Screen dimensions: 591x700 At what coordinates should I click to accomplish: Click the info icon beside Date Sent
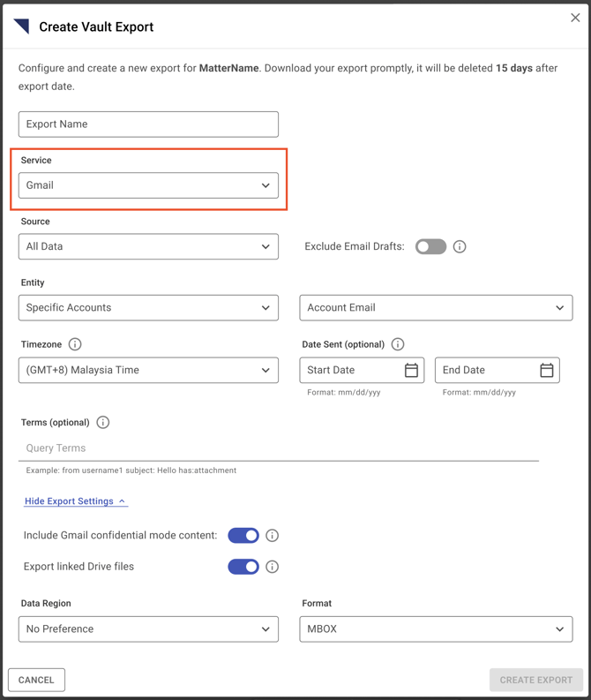[x=398, y=344]
